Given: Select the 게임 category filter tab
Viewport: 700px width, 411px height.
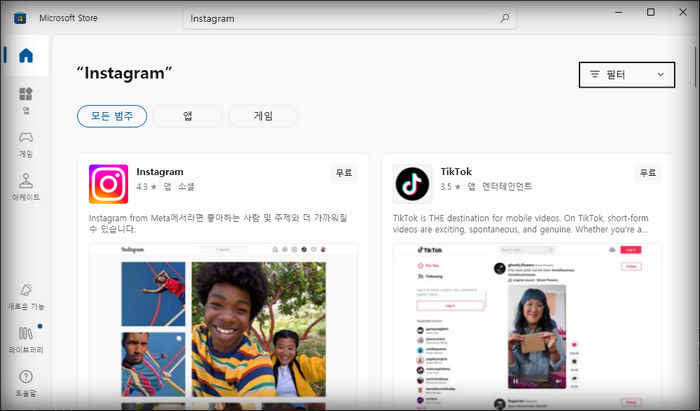Looking at the screenshot, I should (263, 116).
